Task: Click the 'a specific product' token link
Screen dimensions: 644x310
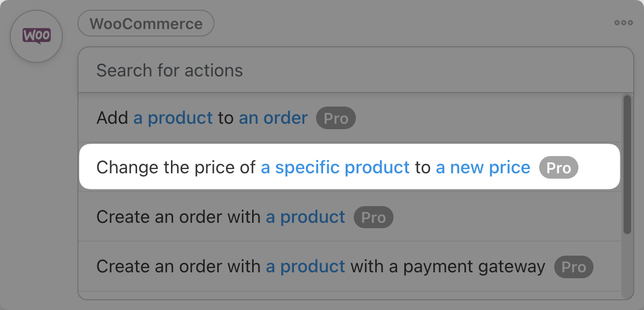Action: pos(335,167)
